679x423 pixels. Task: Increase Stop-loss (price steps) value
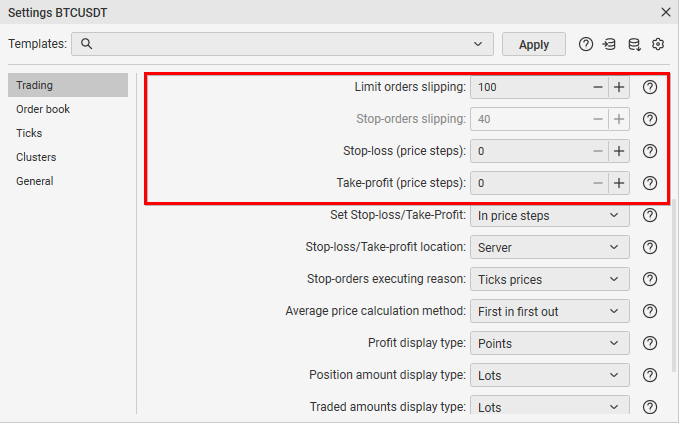[619, 151]
